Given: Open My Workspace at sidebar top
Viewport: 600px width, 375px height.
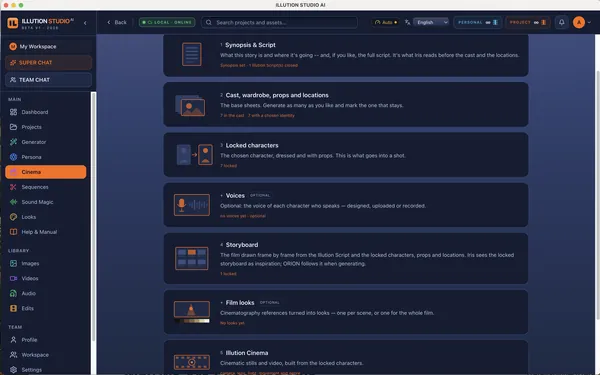Looking at the screenshot, I should point(49,47).
